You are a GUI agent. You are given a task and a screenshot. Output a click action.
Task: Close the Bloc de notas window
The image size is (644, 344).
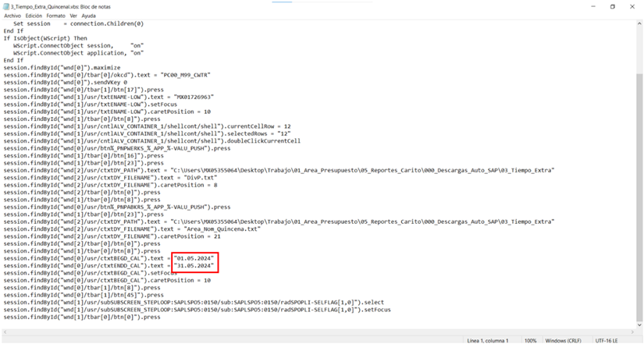click(633, 6)
